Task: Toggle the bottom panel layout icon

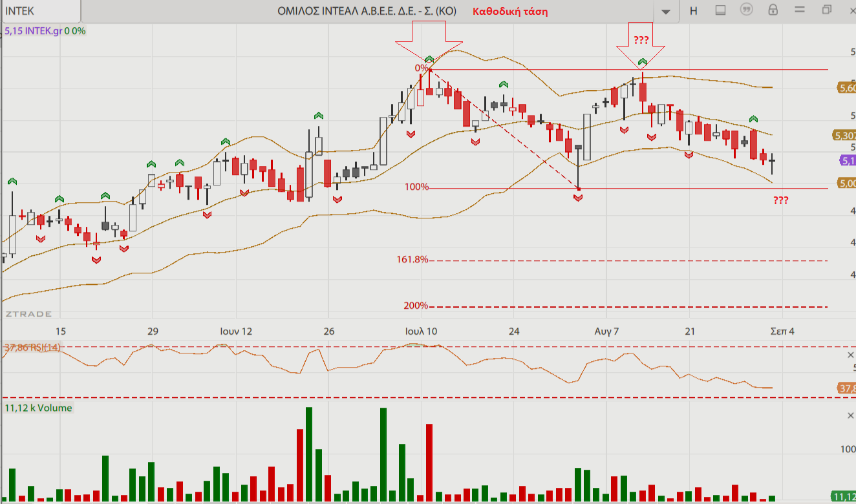Action: point(721,10)
